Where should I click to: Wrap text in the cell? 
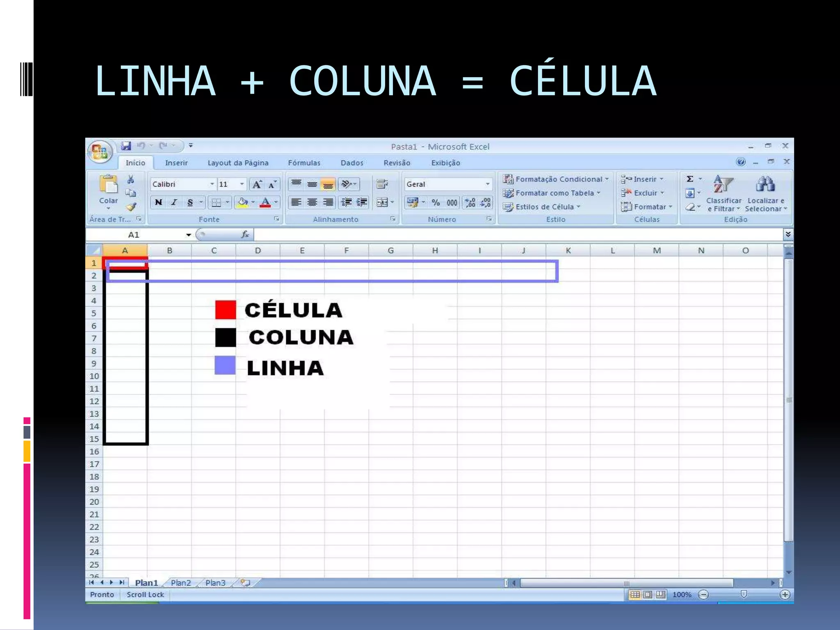coord(382,184)
